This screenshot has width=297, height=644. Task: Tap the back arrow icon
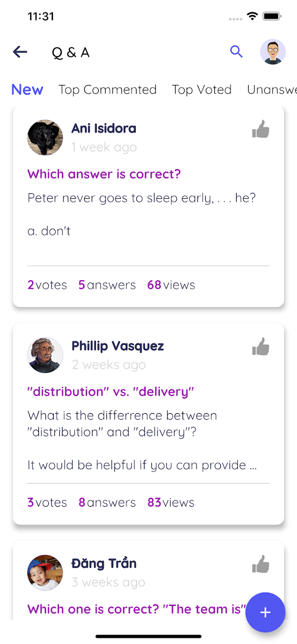click(20, 52)
